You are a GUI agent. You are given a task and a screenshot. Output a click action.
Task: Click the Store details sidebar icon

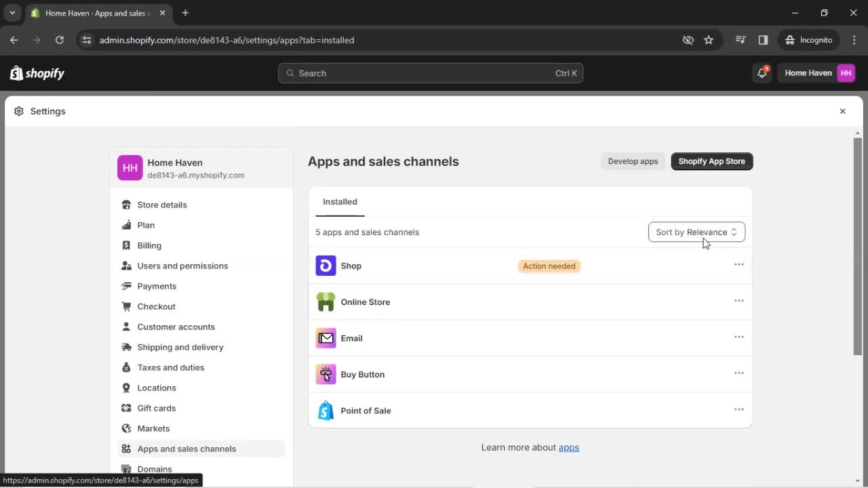point(126,205)
